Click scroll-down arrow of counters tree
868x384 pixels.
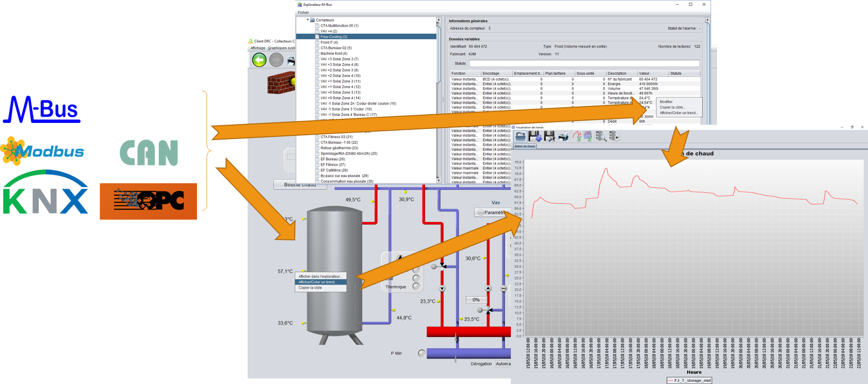tap(438, 180)
